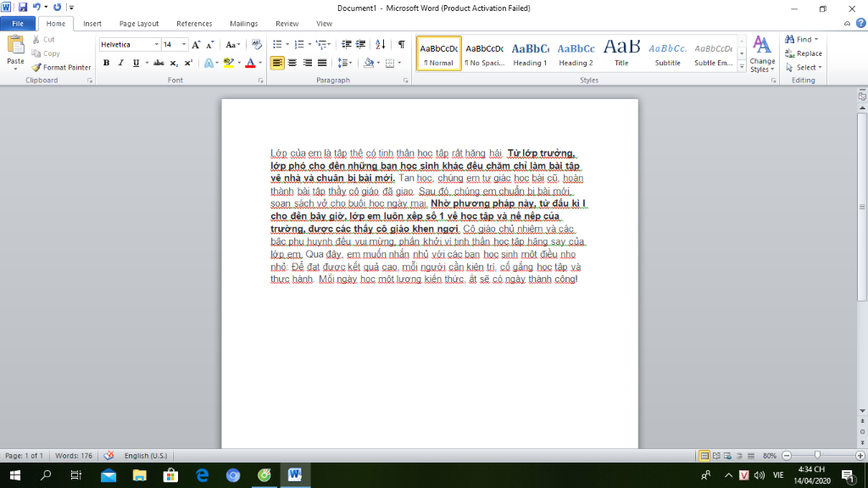Open Word Help question mark icon
868x488 pixels.
pyautogui.click(x=861, y=23)
